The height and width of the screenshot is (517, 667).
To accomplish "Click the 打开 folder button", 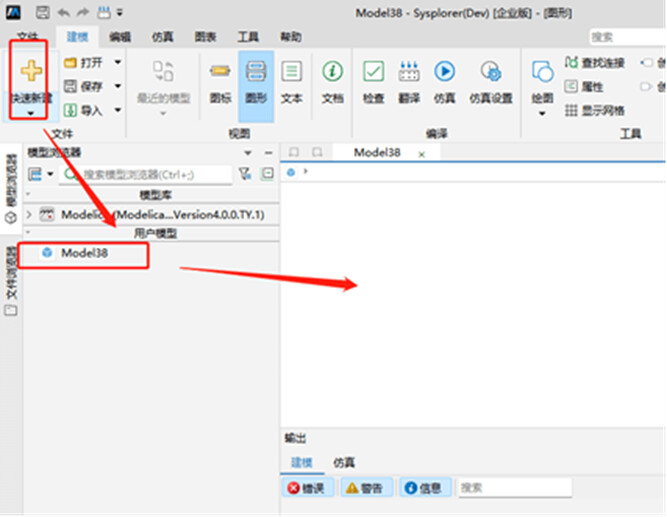I will coord(83,63).
